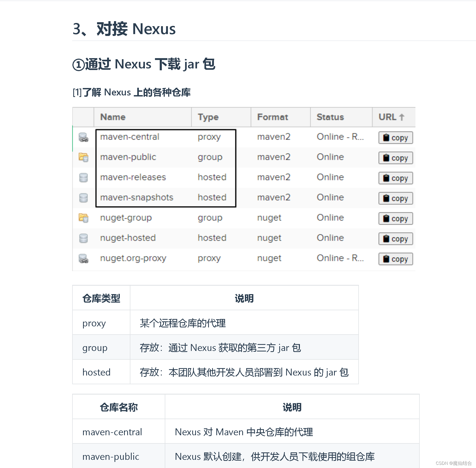Click the hosted type of nuget-hosted row
The width and height of the screenshot is (476, 468).
pyautogui.click(x=212, y=238)
